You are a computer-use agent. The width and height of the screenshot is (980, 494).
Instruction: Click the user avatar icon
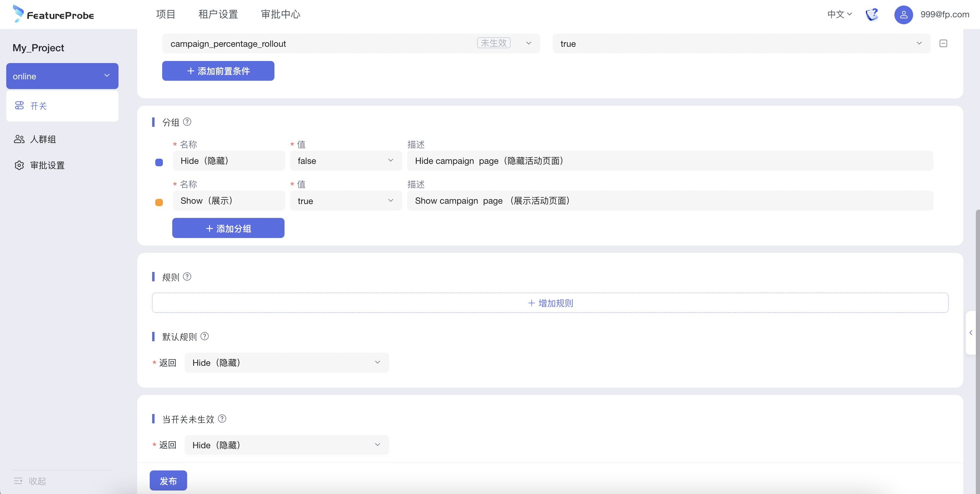903,15
